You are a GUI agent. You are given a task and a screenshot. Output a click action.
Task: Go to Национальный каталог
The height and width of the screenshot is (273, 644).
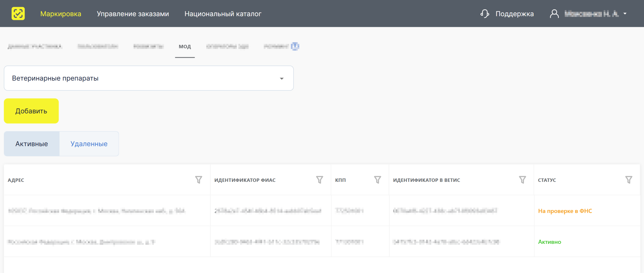[x=223, y=14]
